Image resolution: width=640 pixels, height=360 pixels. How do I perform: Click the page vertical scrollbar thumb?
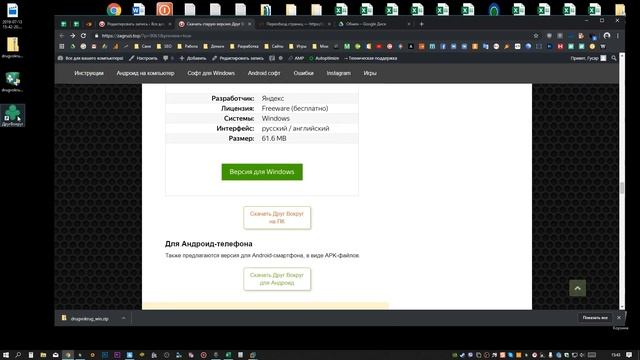(x=622, y=188)
